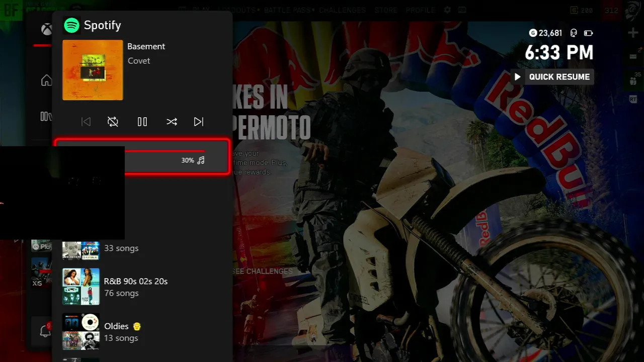Click the Basement song title
Screen dimensions: 644x362
click(x=146, y=46)
